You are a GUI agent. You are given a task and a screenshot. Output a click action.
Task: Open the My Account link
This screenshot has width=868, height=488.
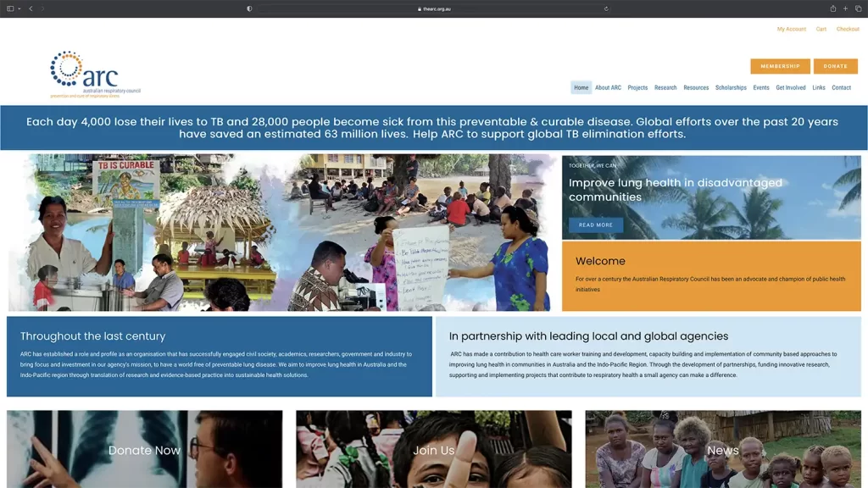791,29
